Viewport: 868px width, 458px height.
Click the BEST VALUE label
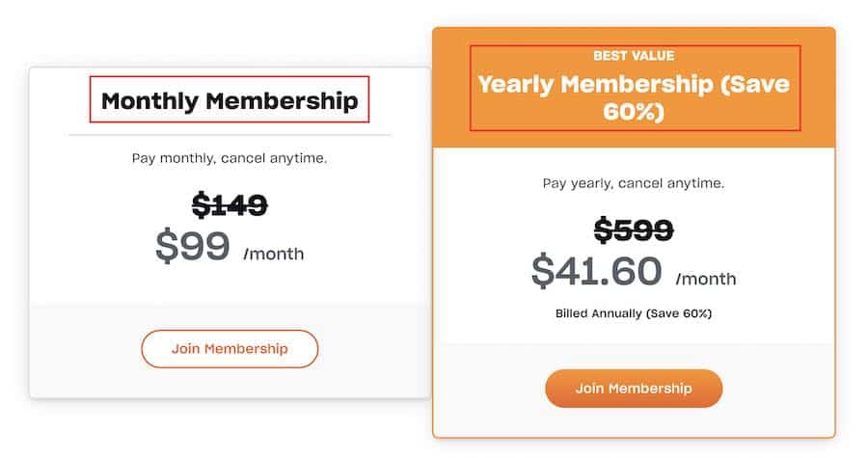634,56
